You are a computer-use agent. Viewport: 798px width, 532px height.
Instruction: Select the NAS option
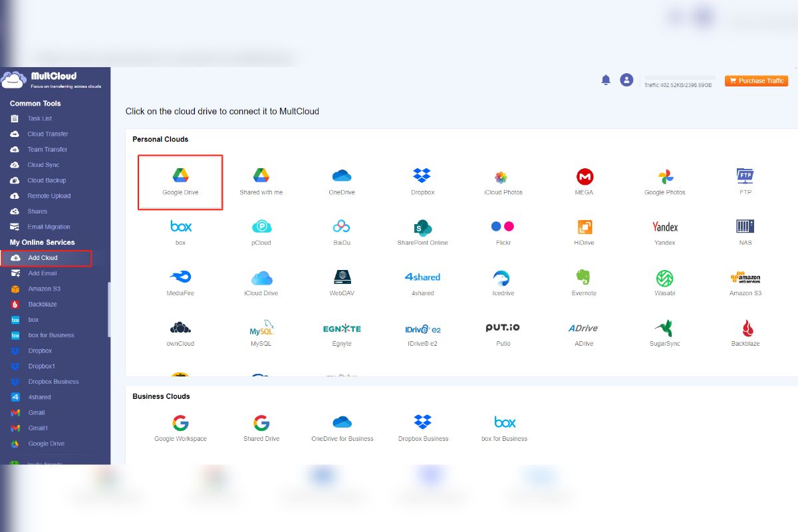[745, 233]
